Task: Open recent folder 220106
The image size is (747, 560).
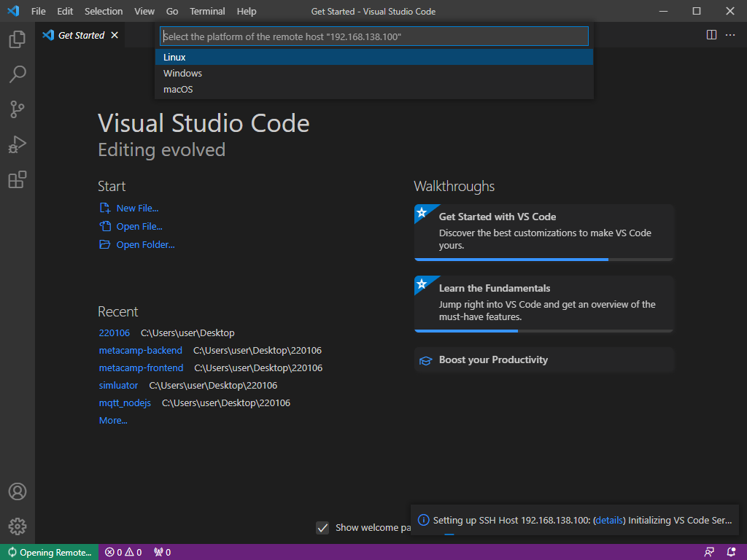Action: [x=115, y=332]
